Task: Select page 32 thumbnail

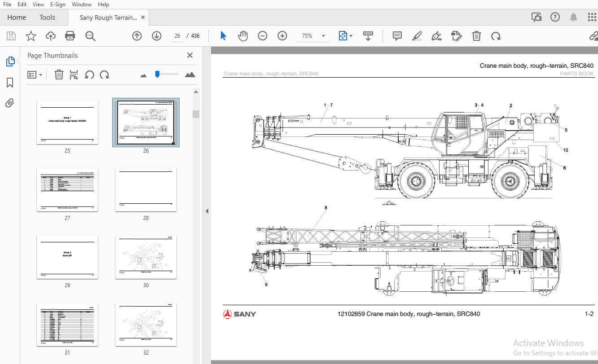Action: point(146,325)
